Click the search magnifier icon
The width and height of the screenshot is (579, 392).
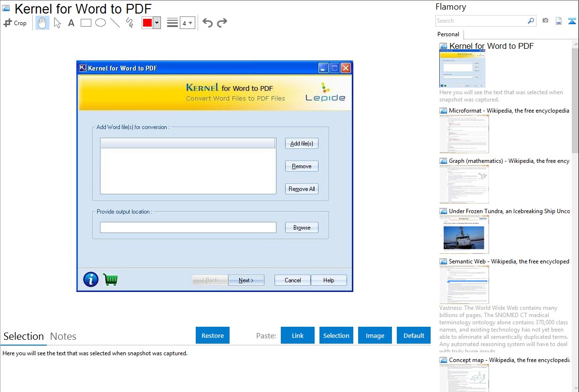(x=531, y=21)
